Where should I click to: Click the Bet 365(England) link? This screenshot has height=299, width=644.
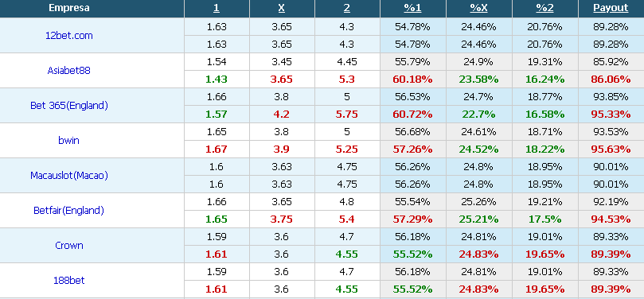point(69,106)
